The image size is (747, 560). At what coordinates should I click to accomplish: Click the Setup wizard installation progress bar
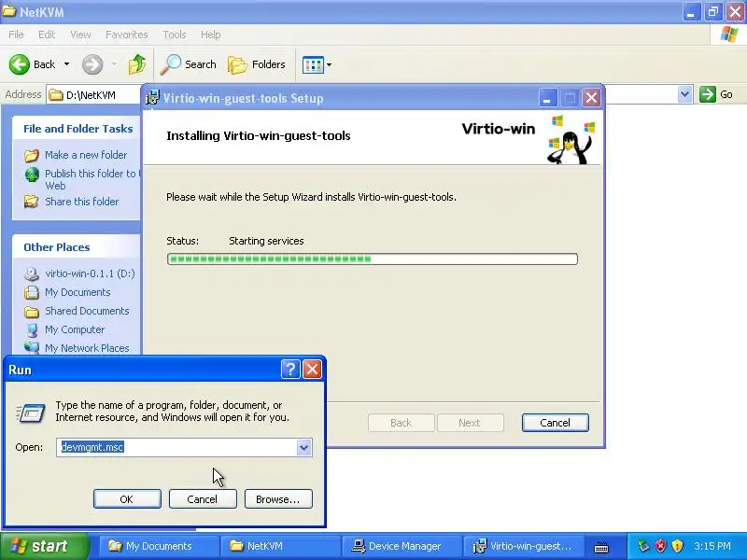pos(372,259)
